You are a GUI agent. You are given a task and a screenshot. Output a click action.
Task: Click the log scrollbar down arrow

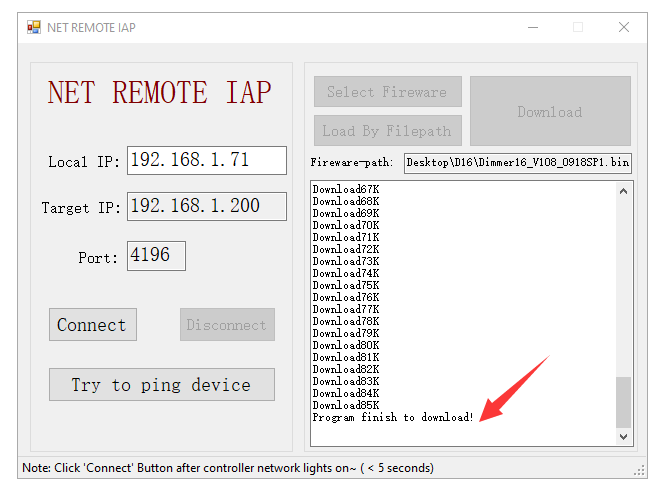(x=624, y=436)
